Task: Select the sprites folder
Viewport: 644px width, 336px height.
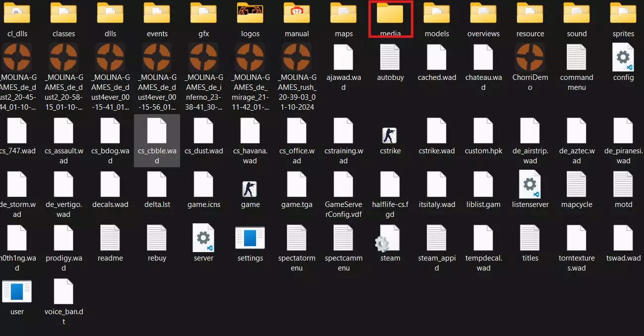Action: click(623, 19)
